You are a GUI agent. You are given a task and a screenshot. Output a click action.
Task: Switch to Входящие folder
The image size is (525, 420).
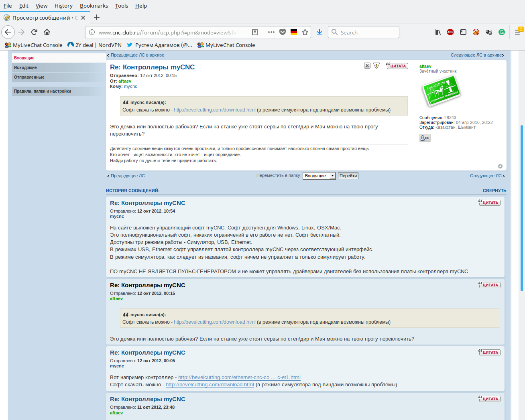click(x=59, y=58)
